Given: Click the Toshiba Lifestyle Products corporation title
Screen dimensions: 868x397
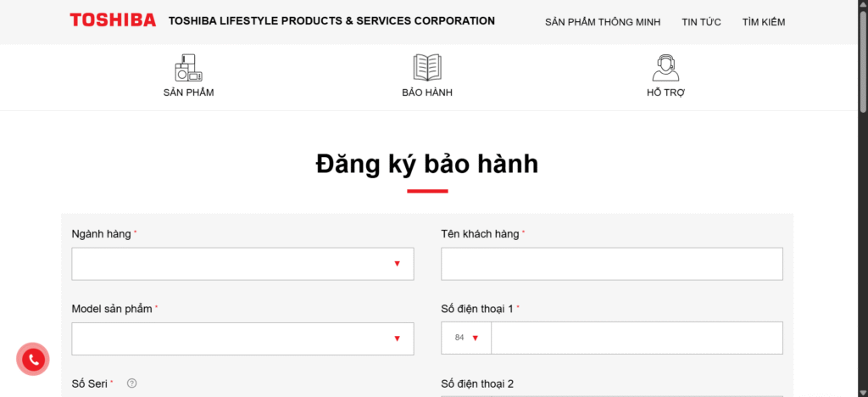Looking at the screenshot, I should click(x=331, y=21).
